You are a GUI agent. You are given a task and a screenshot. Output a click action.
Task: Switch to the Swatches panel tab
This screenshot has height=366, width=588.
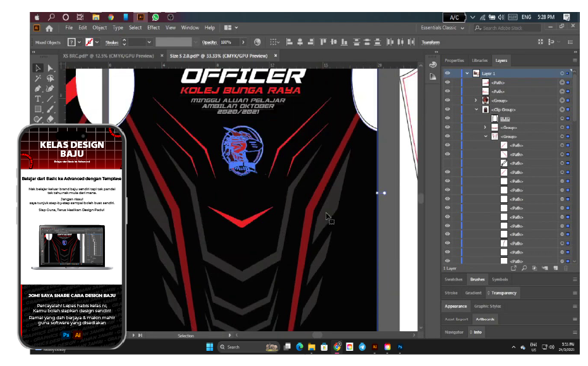click(x=453, y=279)
